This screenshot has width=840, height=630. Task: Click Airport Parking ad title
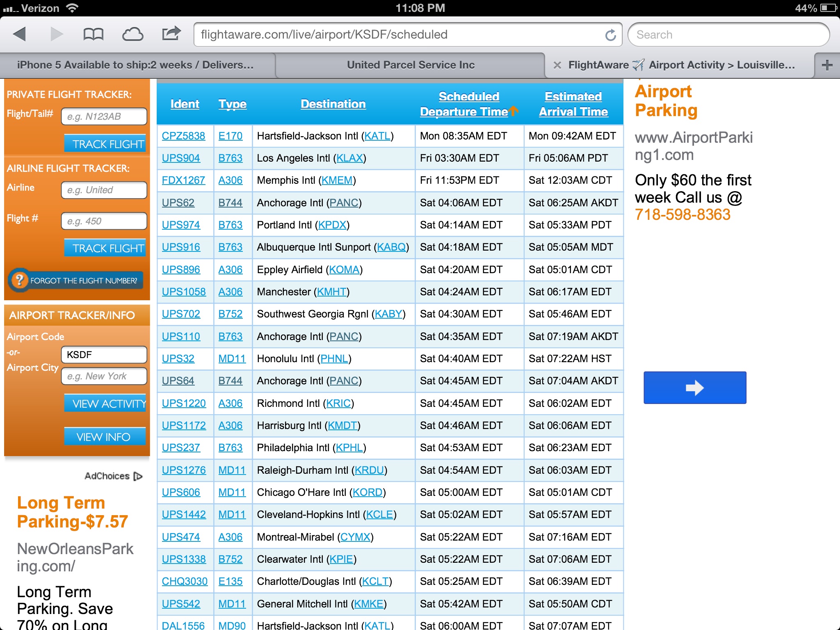coord(666,101)
